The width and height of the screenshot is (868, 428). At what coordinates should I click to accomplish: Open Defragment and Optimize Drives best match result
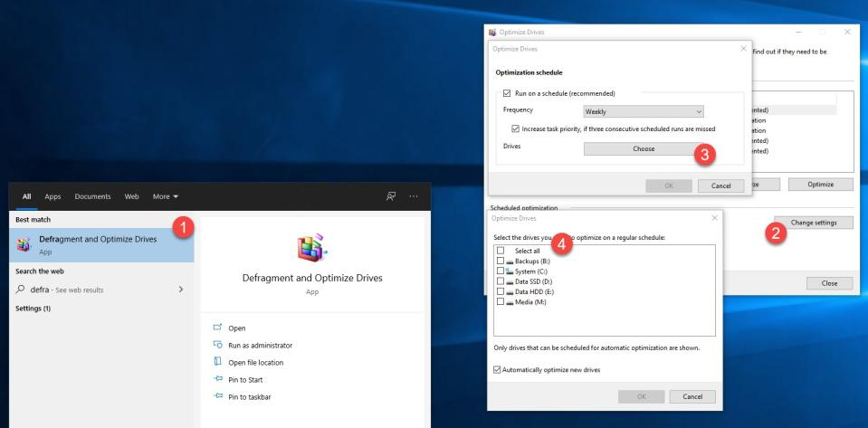pyautogui.click(x=102, y=244)
